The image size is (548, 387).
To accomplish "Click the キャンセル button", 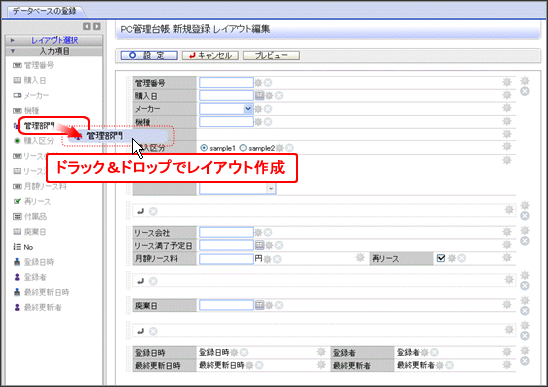I will point(210,55).
